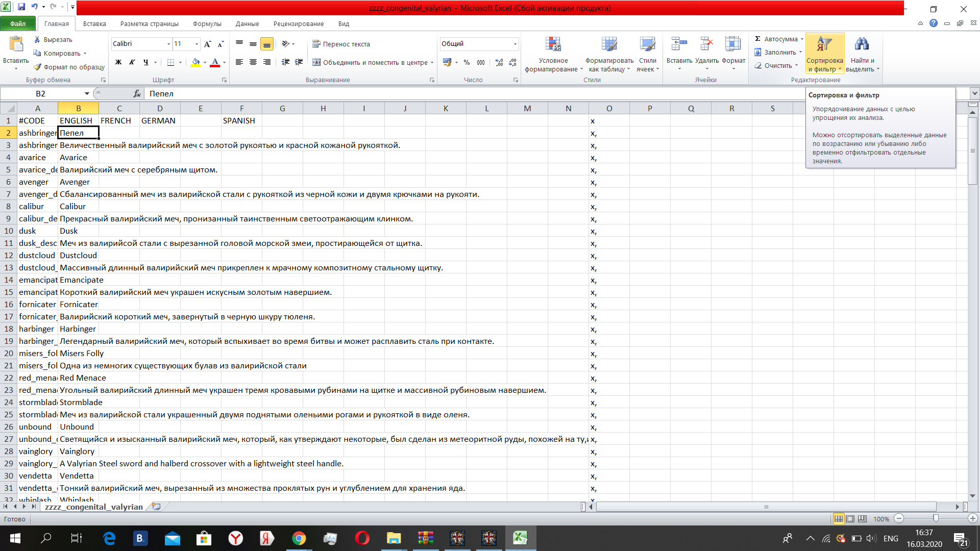Expand the Name Box dropdown arrow
This screenshot has height=551, width=980.
(87, 93)
